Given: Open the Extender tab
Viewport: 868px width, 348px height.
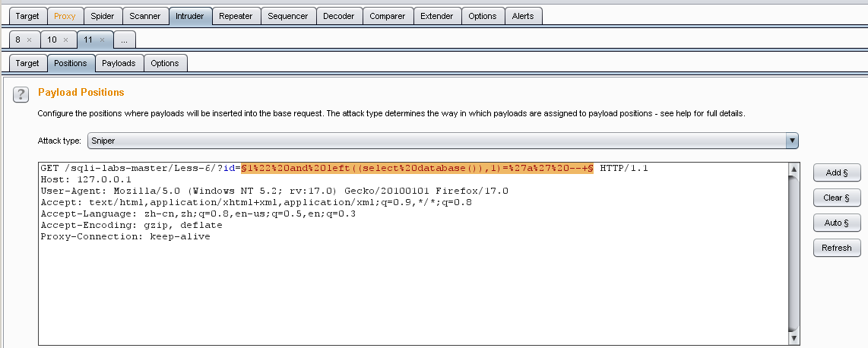Looking at the screenshot, I should pyautogui.click(x=437, y=16).
